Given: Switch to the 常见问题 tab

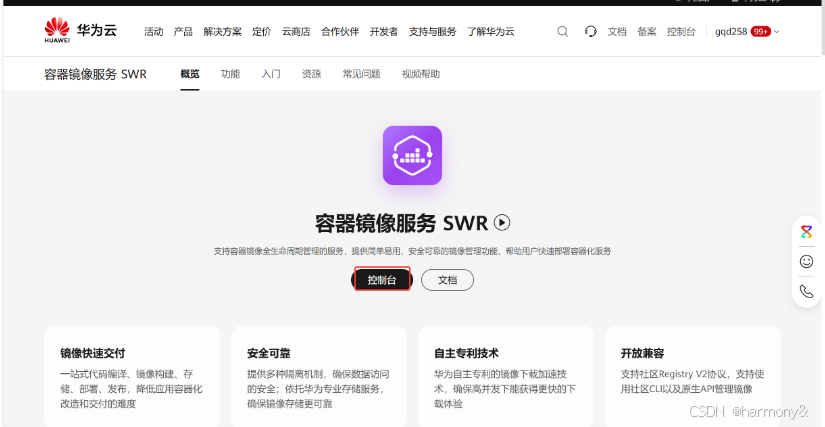Looking at the screenshot, I should pyautogui.click(x=361, y=74).
